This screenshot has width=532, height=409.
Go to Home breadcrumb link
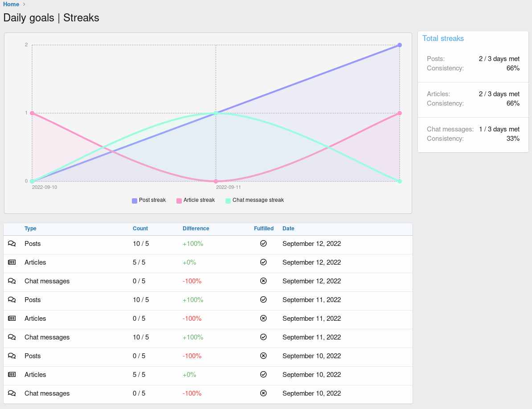point(11,4)
